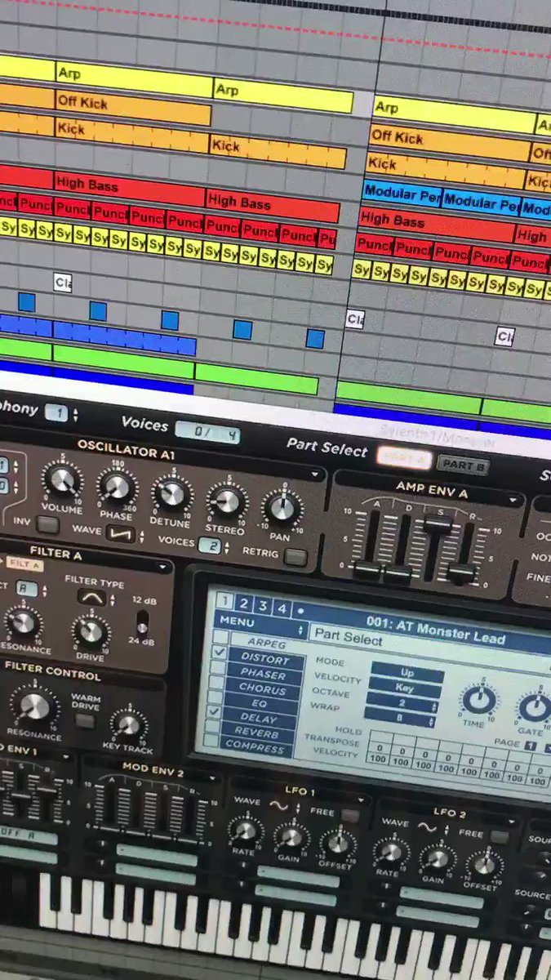Switch to display tab 4

281,608
